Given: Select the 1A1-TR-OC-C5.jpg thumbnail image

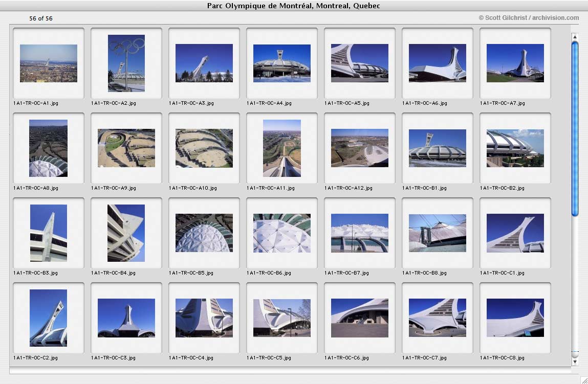Looking at the screenshot, I should tap(282, 318).
